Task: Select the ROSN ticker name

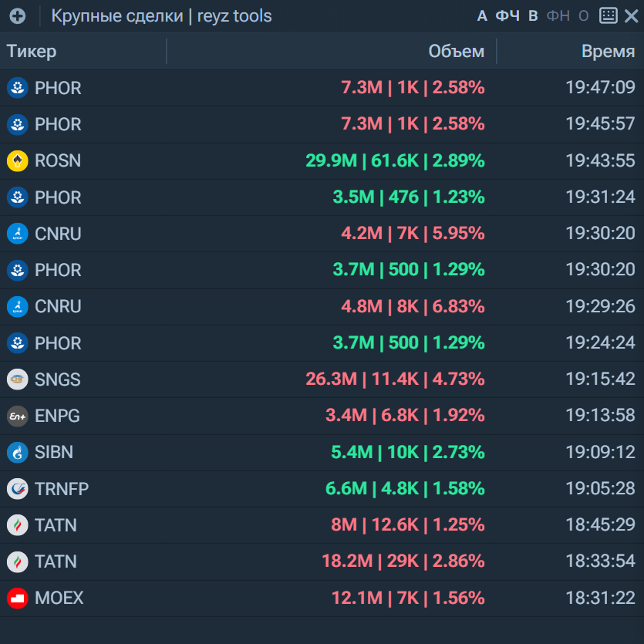Action: (x=58, y=160)
